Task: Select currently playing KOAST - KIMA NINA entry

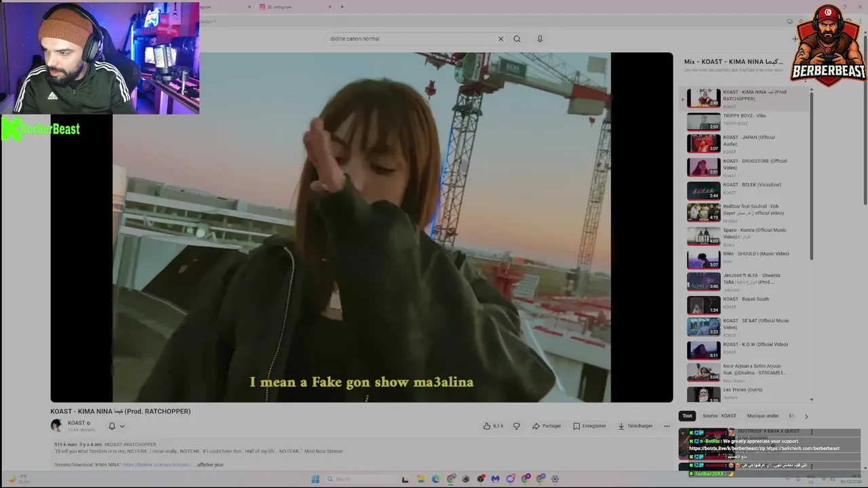Action: [745, 98]
